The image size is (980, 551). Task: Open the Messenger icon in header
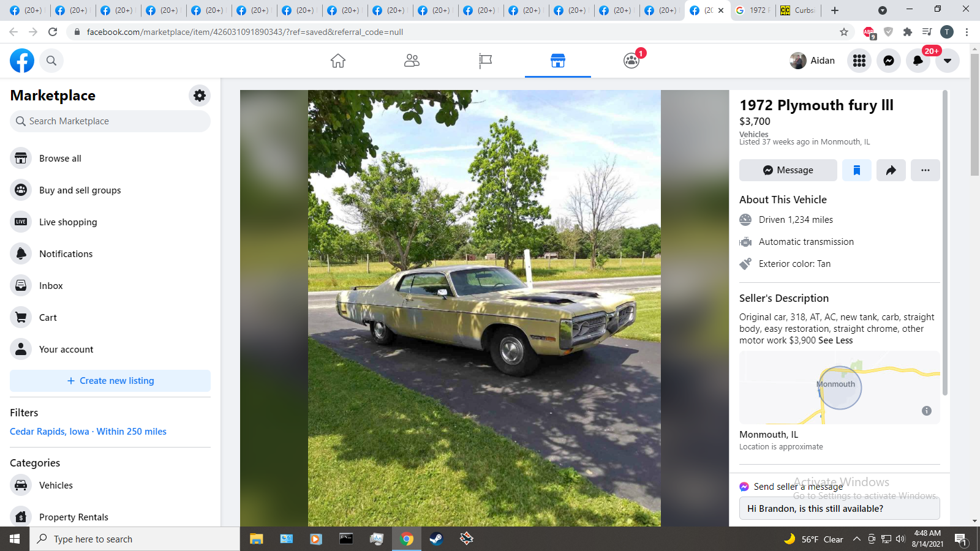889,61
